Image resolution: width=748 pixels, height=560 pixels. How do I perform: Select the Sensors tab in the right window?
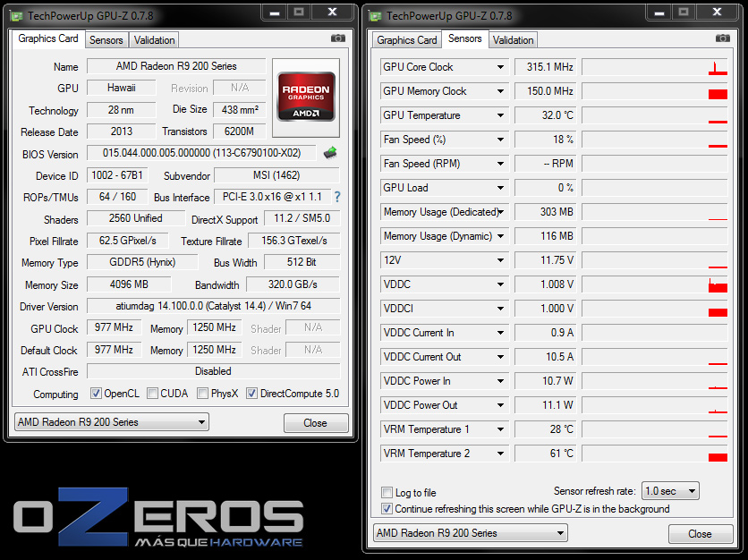pos(465,38)
